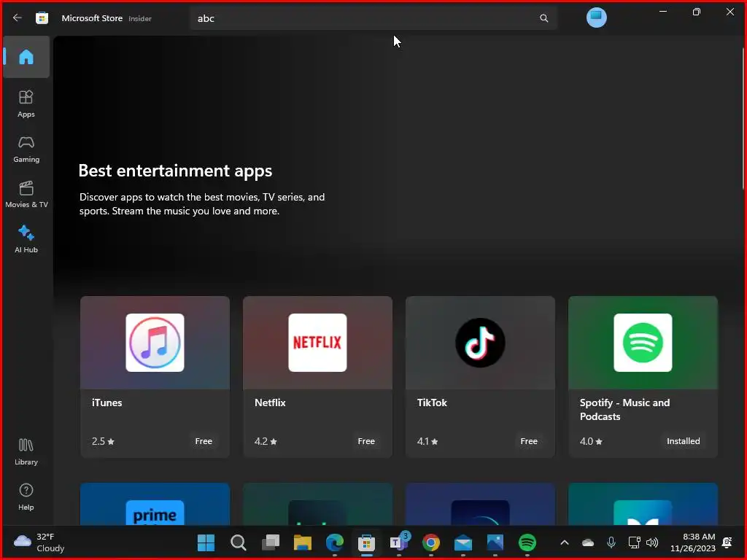Open the TikTok app title
The width and height of the screenshot is (747, 560).
pyautogui.click(x=432, y=402)
